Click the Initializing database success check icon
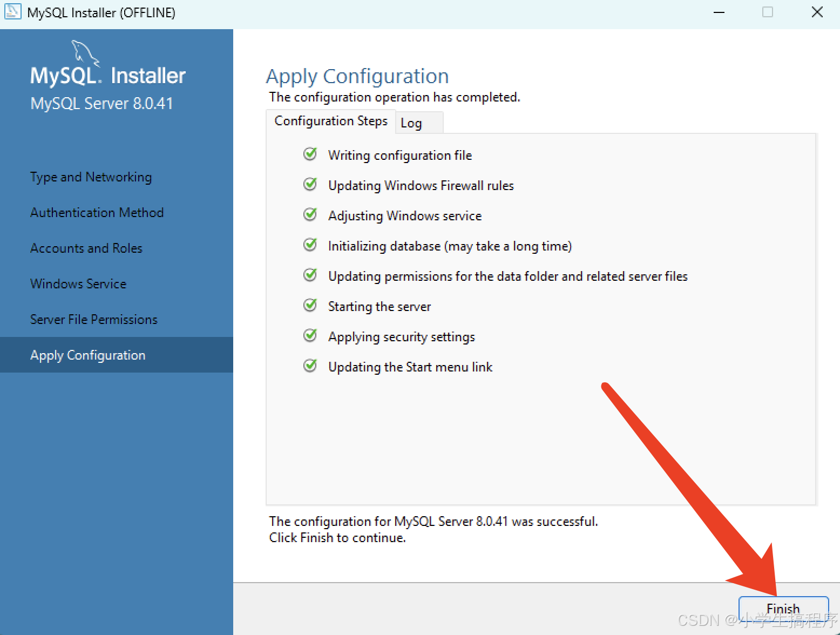 (310, 245)
